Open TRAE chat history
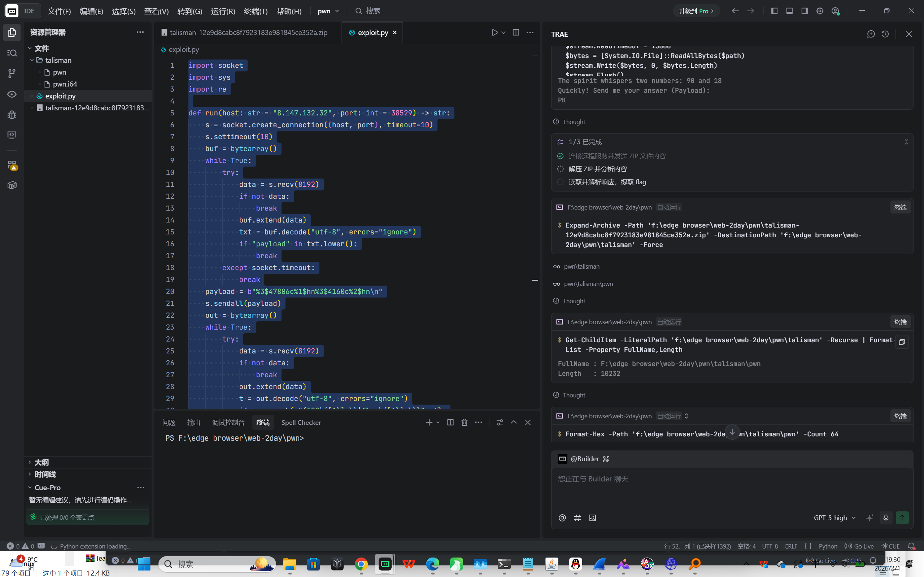Image resolution: width=924 pixels, height=577 pixels. [x=885, y=34]
